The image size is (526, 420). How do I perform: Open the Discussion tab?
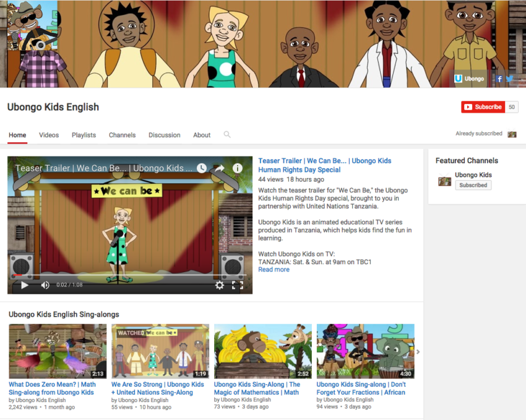(x=165, y=135)
